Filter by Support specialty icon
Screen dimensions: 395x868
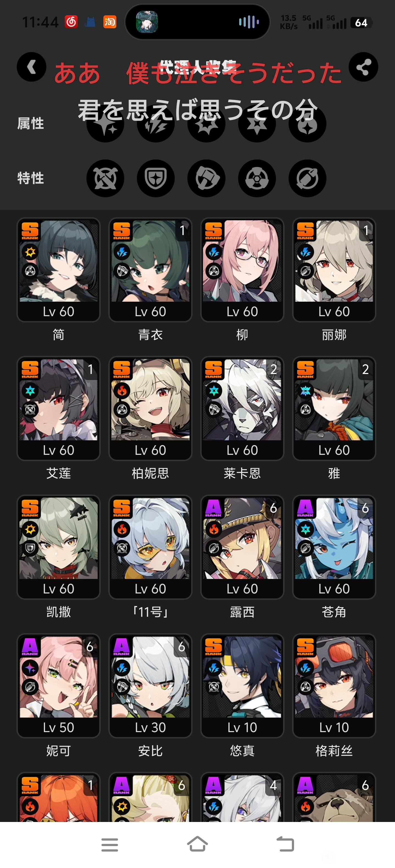tap(307, 178)
